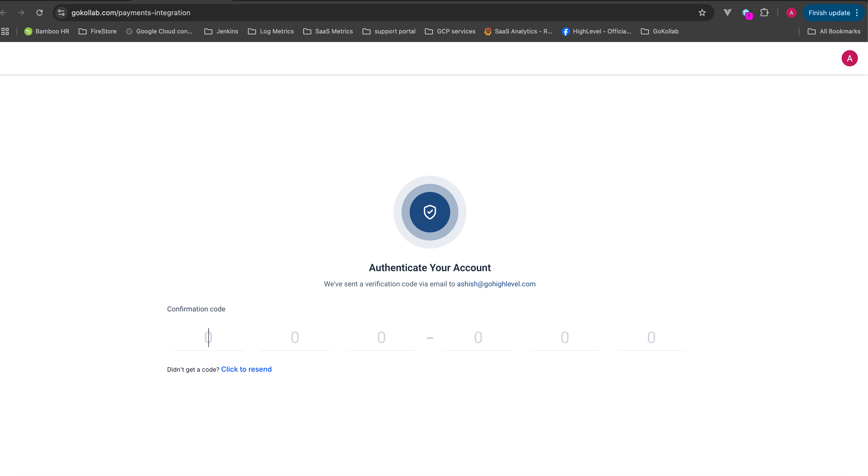Click the ashish@gohighlevel.com email link
Image resolution: width=868 pixels, height=476 pixels.
496,284
